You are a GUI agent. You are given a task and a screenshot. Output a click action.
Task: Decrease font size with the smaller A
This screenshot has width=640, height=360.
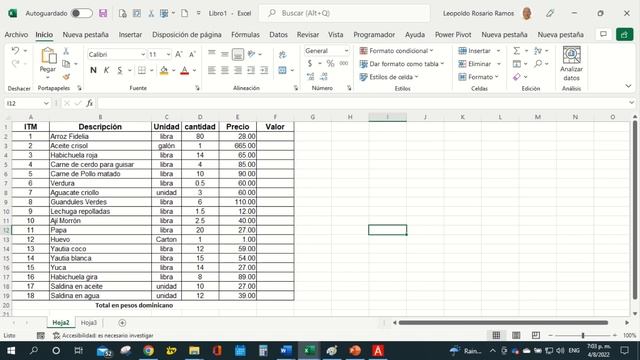pyautogui.click(x=192, y=54)
